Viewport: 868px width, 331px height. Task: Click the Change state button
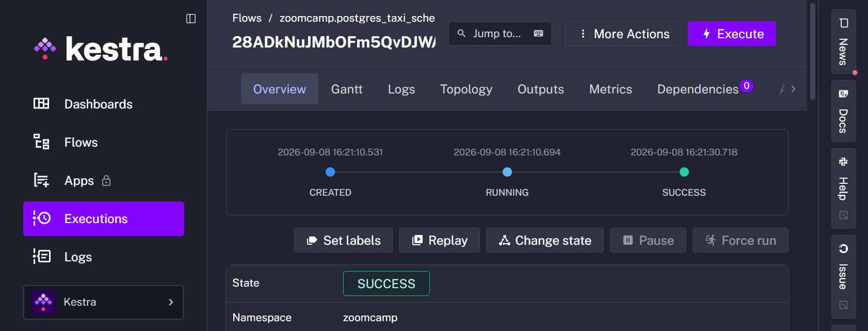point(544,240)
